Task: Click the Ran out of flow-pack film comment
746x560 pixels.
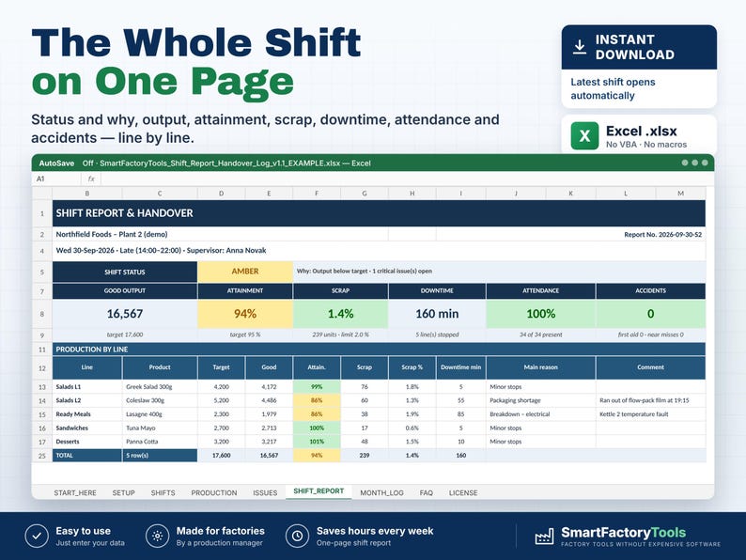Action: 650,400
